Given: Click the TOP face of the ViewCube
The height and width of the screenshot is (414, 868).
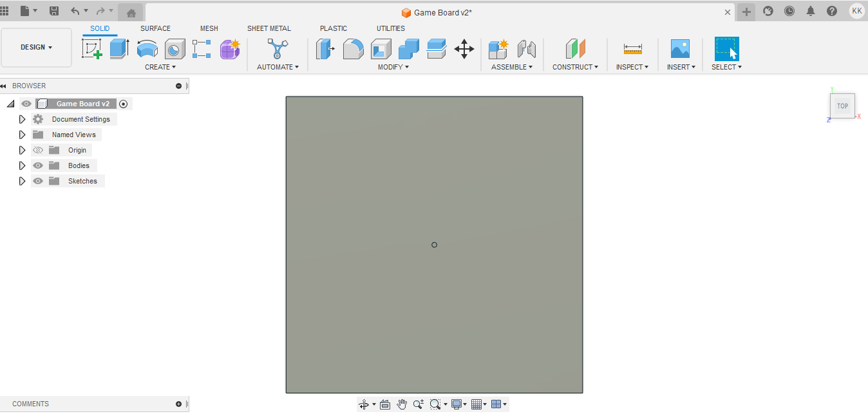Looking at the screenshot, I should click(842, 106).
